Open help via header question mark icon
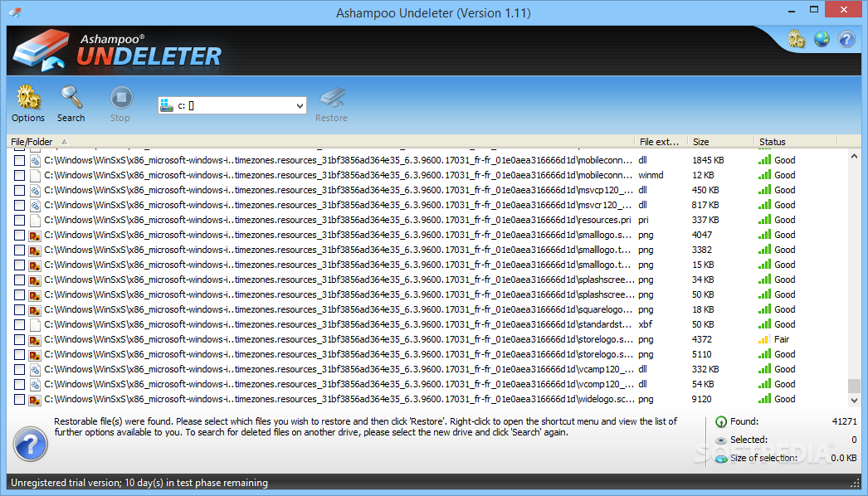This screenshot has height=496, width=868. pyautogui.click(x=846, y=39)
